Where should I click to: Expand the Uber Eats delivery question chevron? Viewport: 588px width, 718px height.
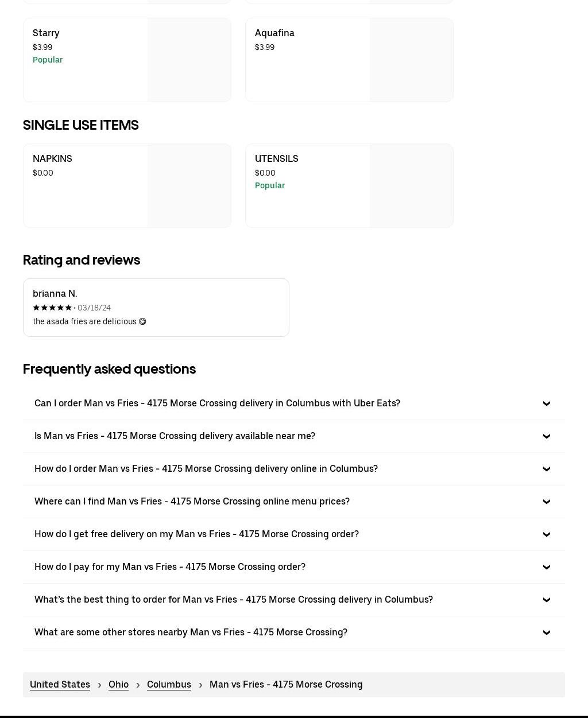(546, 403)
